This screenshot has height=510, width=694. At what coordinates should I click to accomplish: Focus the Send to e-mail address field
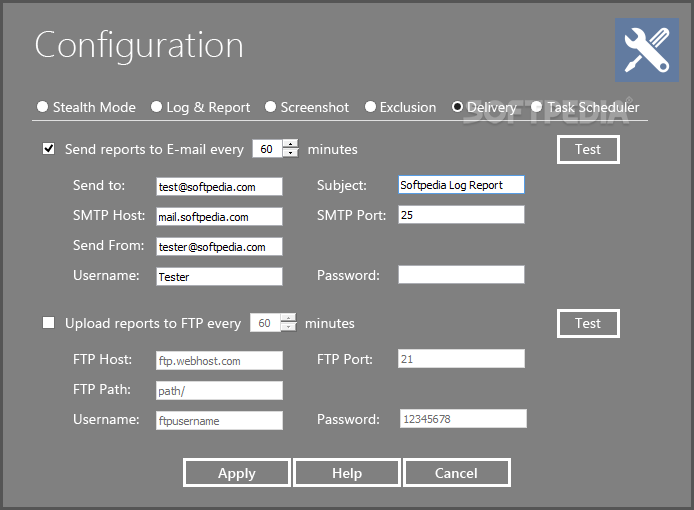coord(219,186)
